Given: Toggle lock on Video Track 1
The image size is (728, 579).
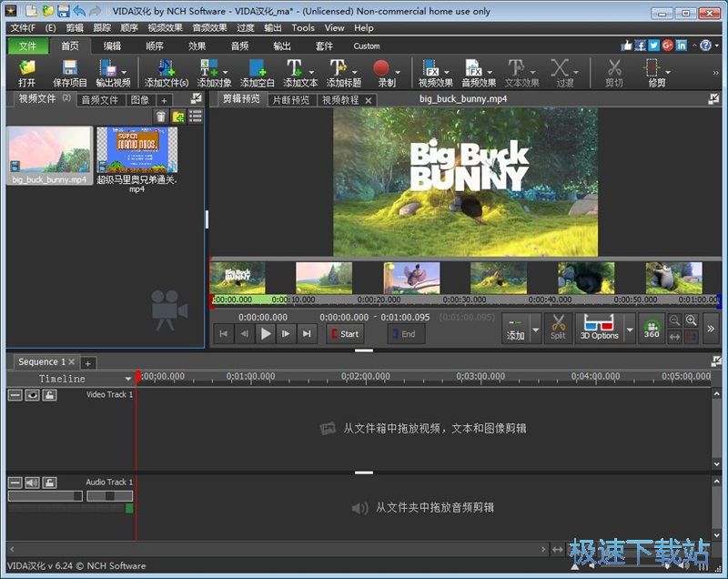Looking at the screenshot, I should (49, 395).
